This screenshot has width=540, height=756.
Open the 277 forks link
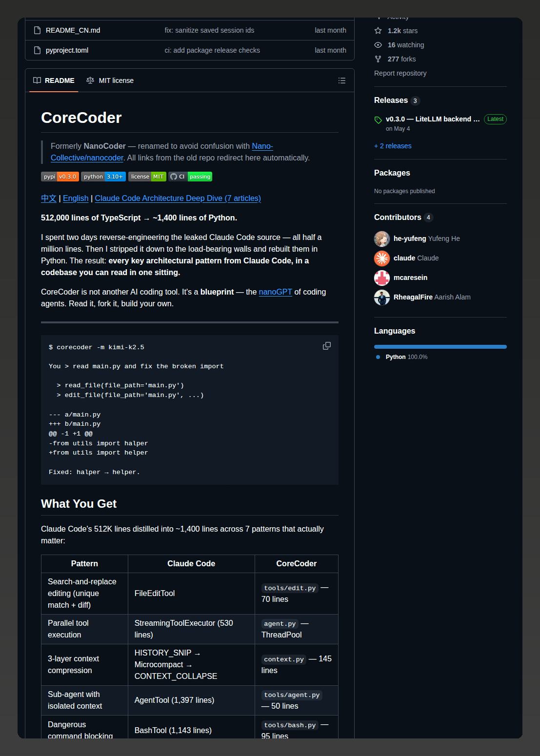coord(402,59)
